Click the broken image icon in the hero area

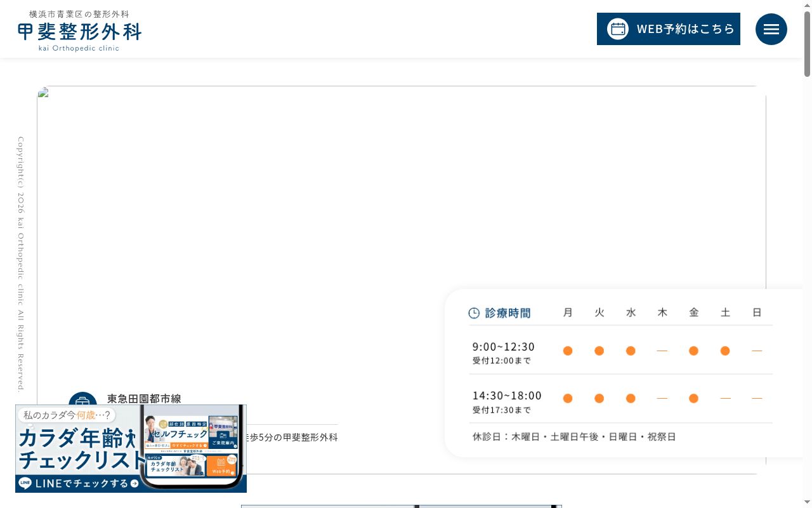pyautogui.click(x=43, y=93)
